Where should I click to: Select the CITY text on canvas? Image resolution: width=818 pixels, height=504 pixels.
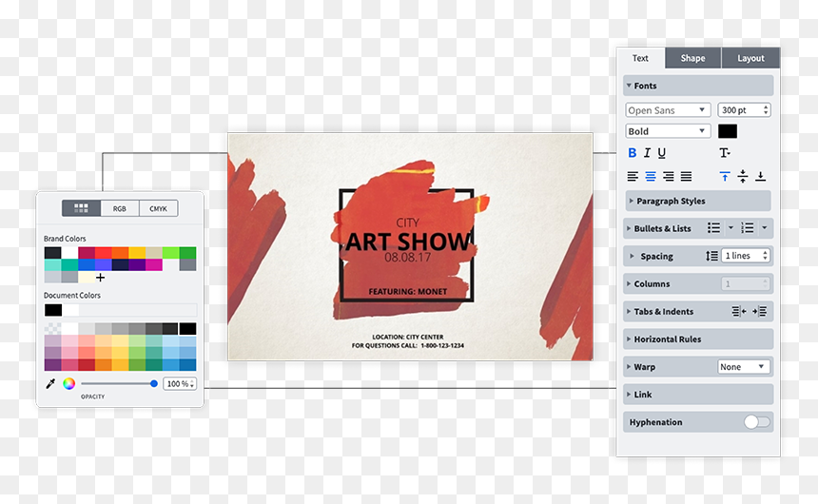pyautogui.click(x=407, y=223)
